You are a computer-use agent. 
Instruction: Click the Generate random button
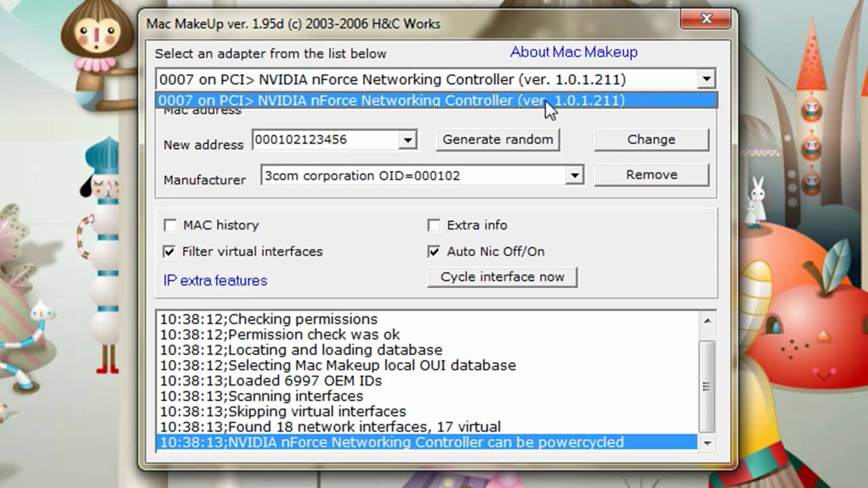click(498, 140)
